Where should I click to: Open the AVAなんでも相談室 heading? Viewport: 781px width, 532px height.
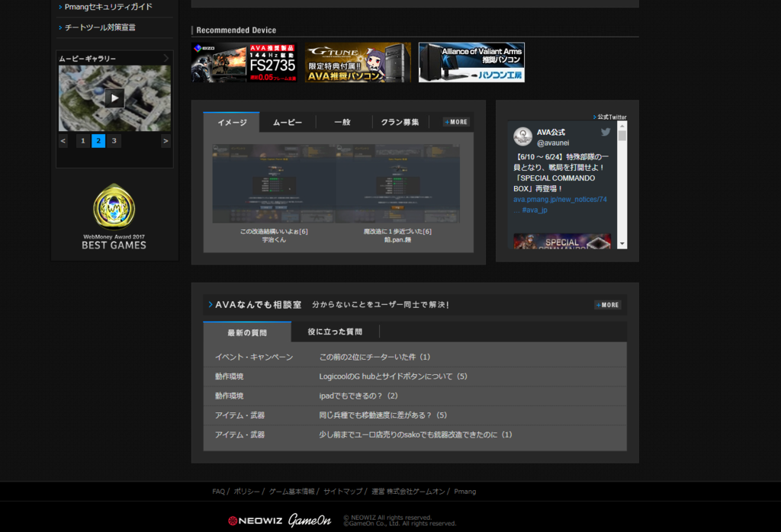[258, 305]
